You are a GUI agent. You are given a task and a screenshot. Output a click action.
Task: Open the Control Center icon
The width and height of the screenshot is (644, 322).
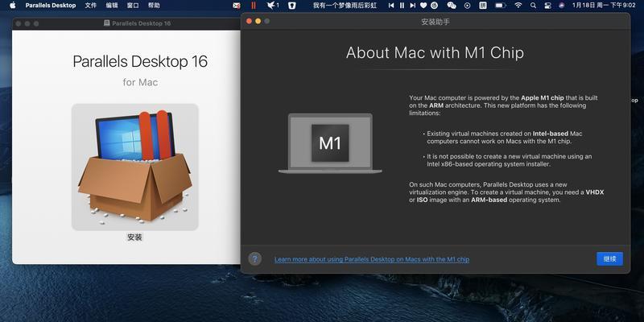point(547,6)
